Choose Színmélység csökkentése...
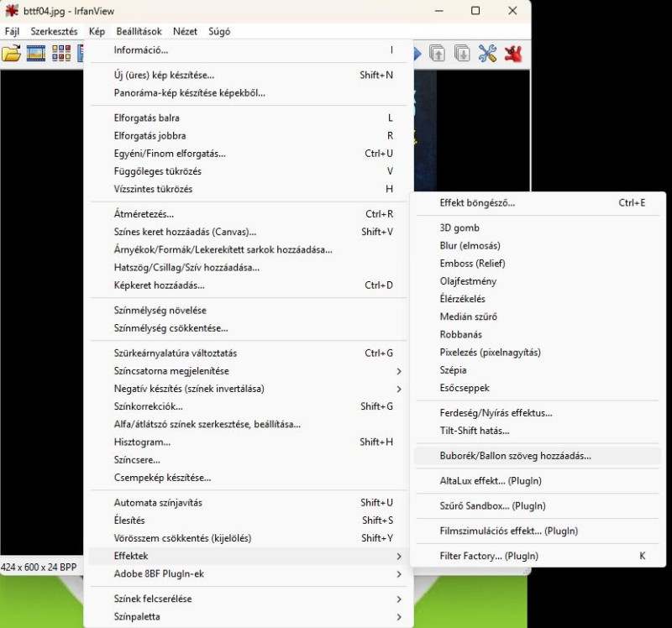Screen dimensions: 672x628 (x=249, y=328)
